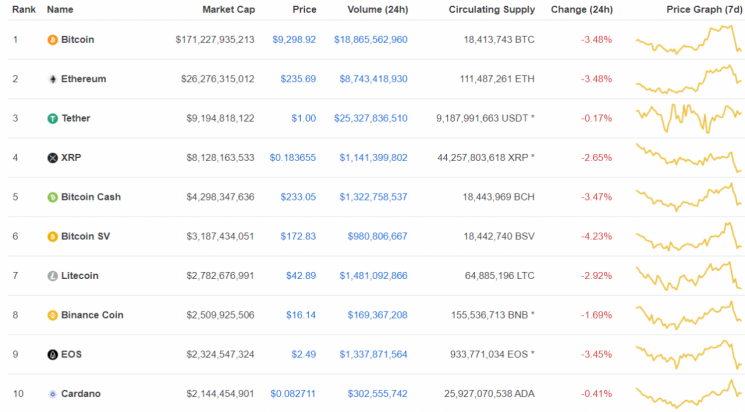Image resolution: width=745 pixels, height=412 pixels.
Task: Sort by the Circulating Supply column header
Action: tap(492, 10)
